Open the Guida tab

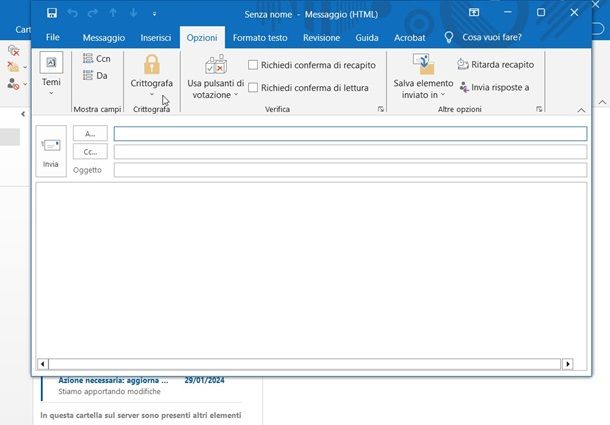tap(367, 38)
